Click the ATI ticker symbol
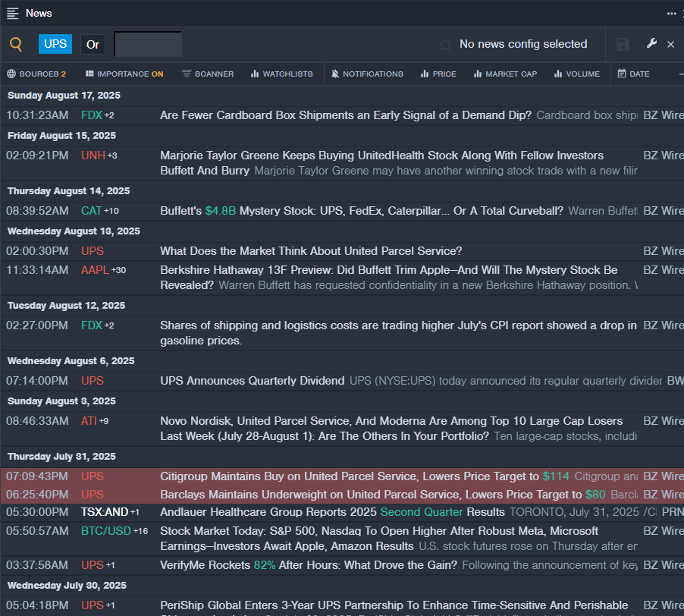This screenshot has height=616, width=684. click(89, 421)
